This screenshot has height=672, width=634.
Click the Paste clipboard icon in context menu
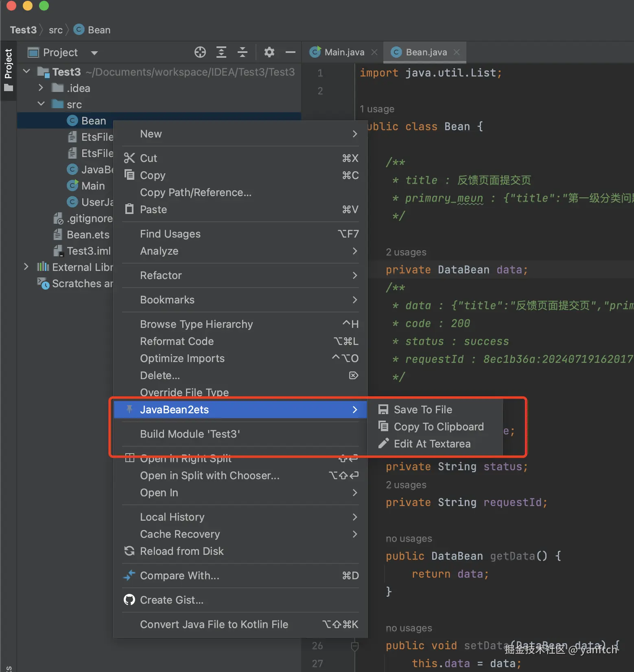pos(129,209)
